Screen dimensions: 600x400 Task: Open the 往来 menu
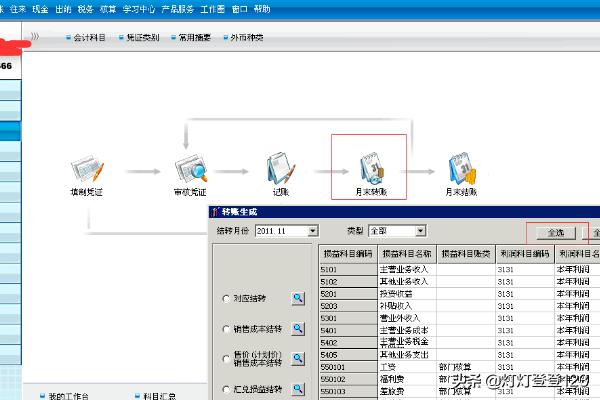coord(18,9)
